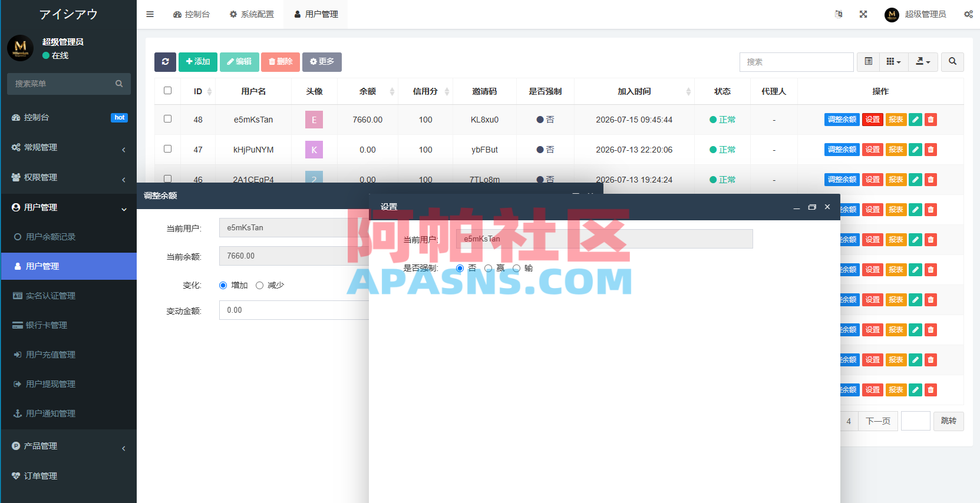Click the sidebar menu search magnifier icon
The image size is (980, 503).
coord(119,84)
